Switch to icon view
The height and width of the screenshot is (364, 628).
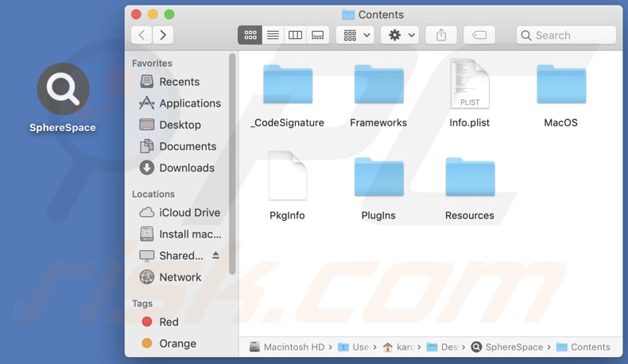click(250, 35)
